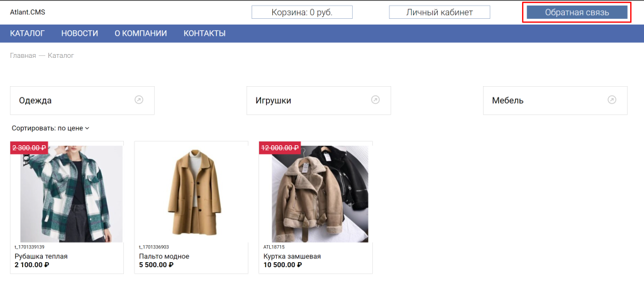Go to НОВОСТИ in navigation bar
This screenshot has height=298, width=644.
[80, 34]
